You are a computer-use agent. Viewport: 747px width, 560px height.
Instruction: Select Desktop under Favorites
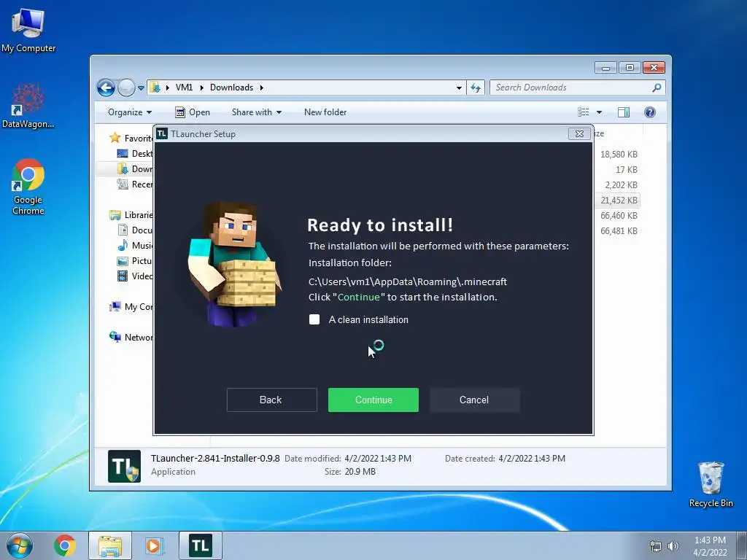[135, 153]
